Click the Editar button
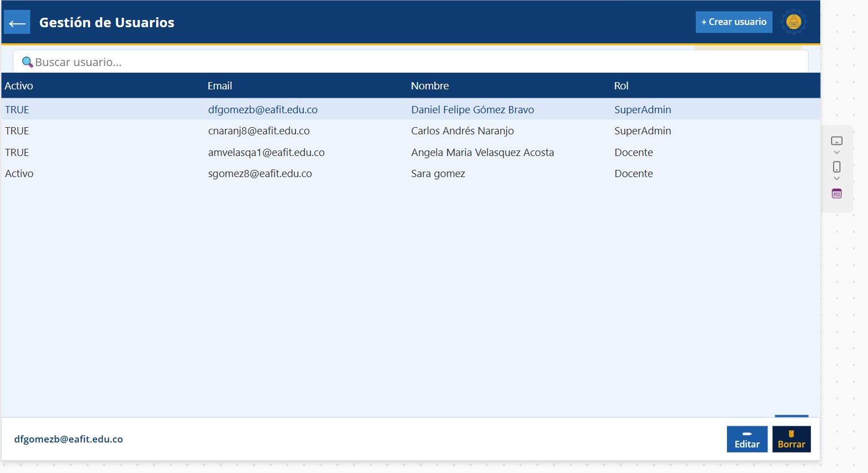This screenshot has height=473, width=868. coord(747,439)
